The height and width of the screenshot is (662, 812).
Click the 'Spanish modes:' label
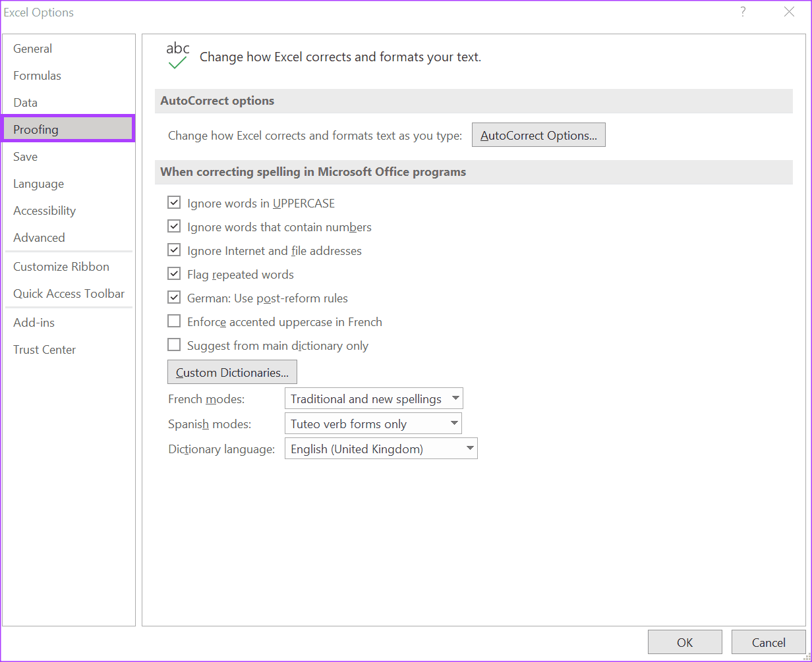coord(210,424)
